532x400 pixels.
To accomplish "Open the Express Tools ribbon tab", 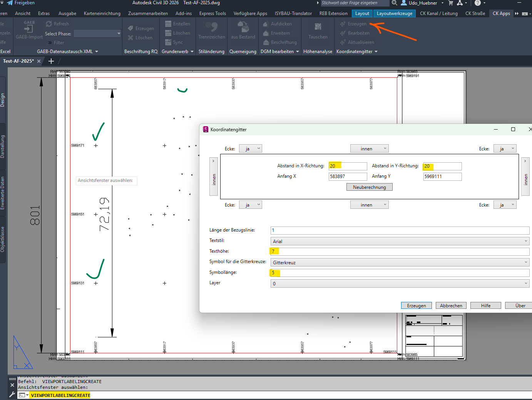I will coord(212,13).
